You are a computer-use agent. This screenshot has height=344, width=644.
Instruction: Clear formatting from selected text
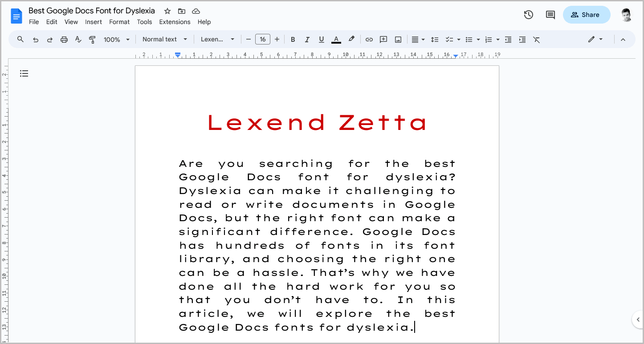pos(537,40)
